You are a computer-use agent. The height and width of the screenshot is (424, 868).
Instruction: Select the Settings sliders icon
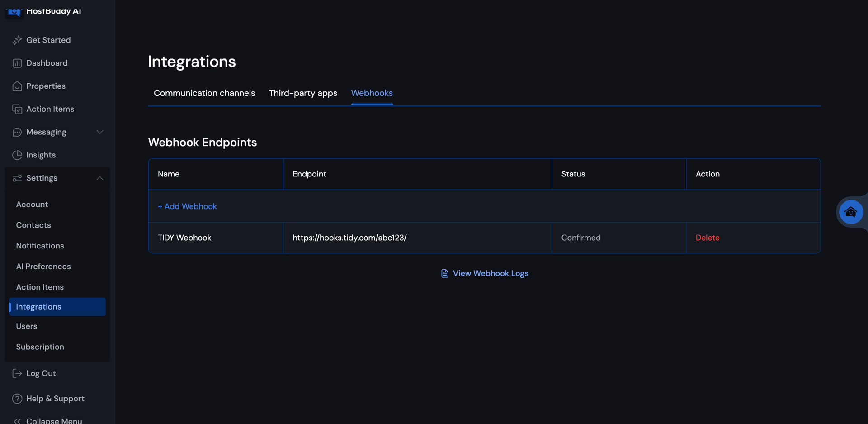point(17,178)
